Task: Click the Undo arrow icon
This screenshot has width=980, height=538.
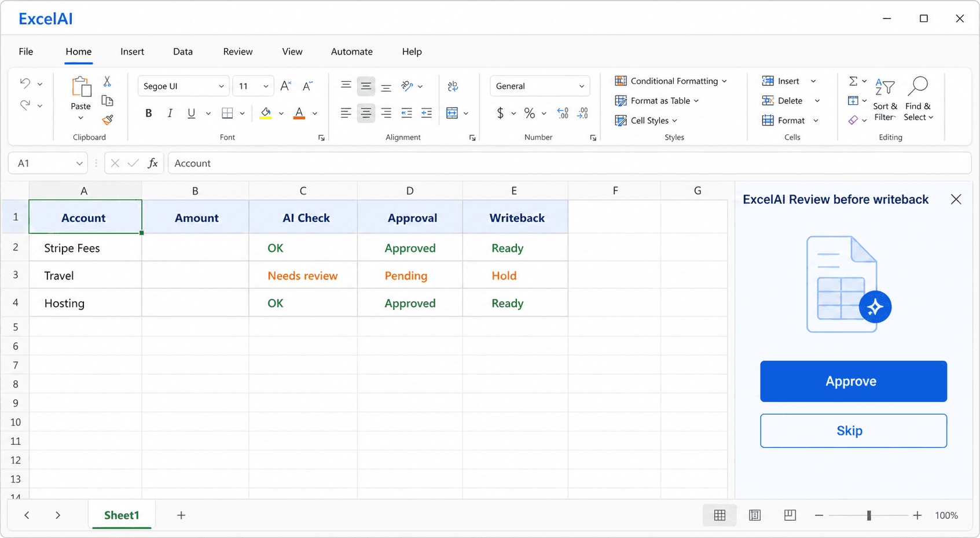Action: click(25, 83)
